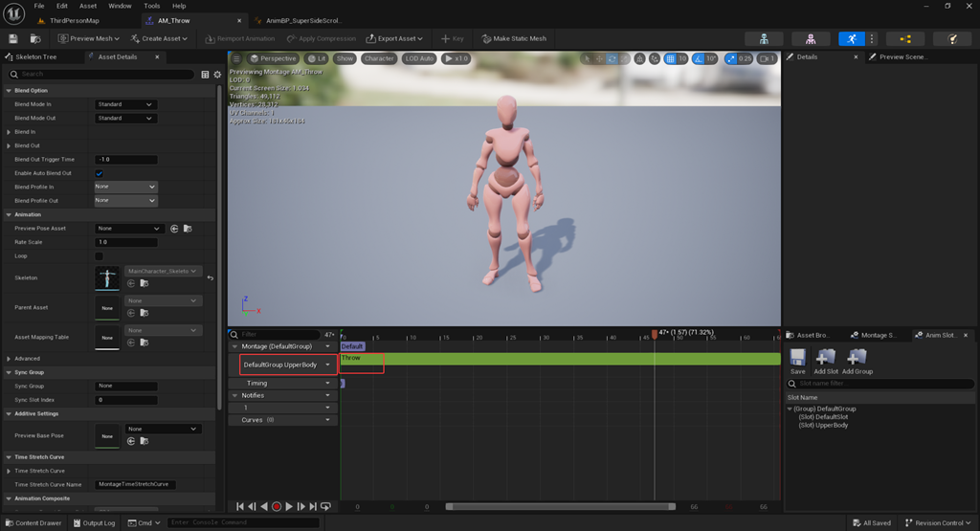
Task: Select the Translate gizmo tool in the viewport
Action: click(x=599, y=58)
